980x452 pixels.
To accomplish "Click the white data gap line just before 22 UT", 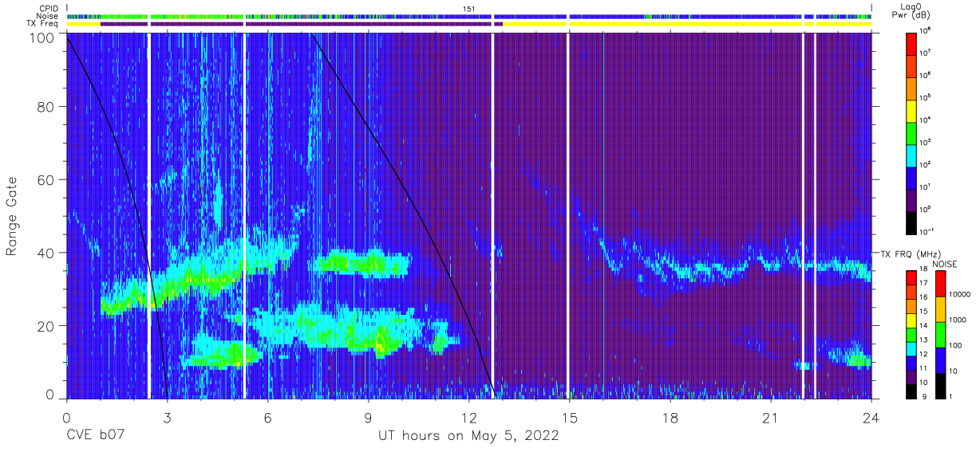I will [803, 215].
